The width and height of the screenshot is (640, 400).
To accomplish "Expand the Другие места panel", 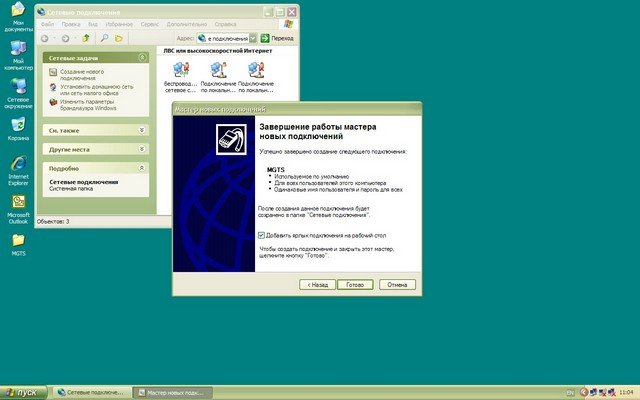I will tap(141, 148).
